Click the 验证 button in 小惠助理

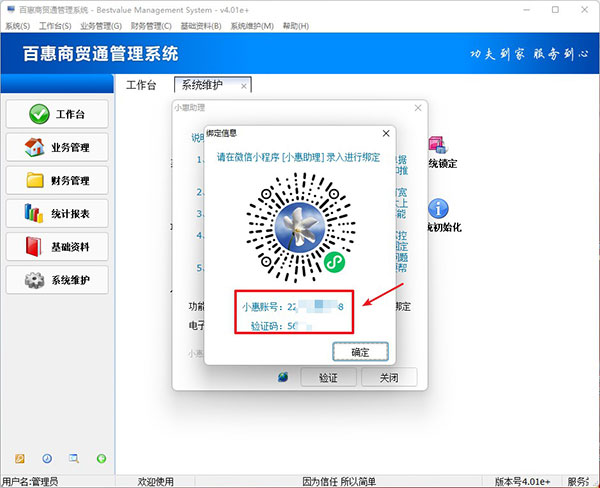tap(329, 378)
